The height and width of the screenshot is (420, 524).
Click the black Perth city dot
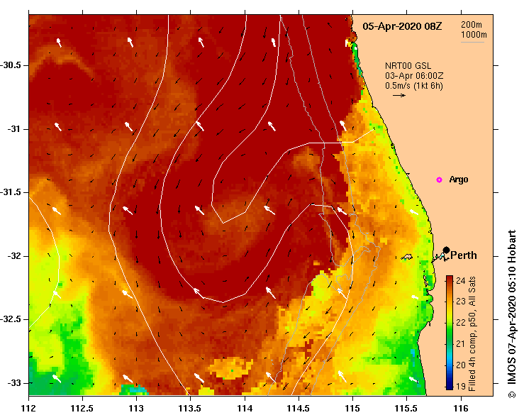(446, 250)
